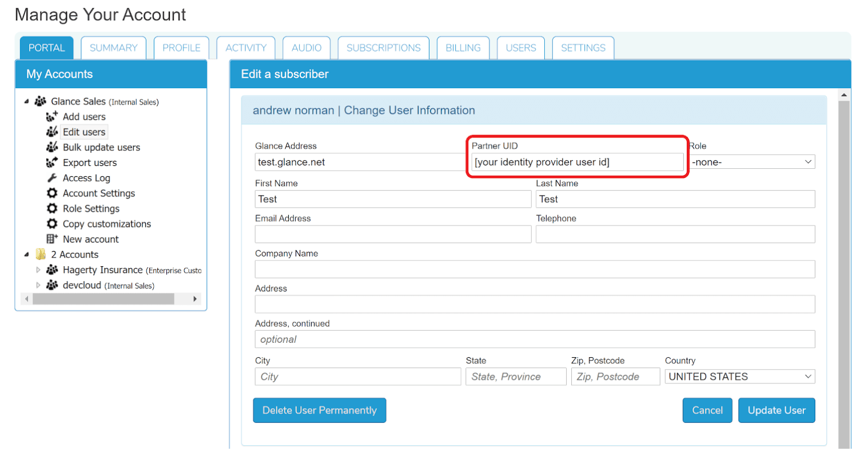Click the New account icon

(x=52, y=239)
